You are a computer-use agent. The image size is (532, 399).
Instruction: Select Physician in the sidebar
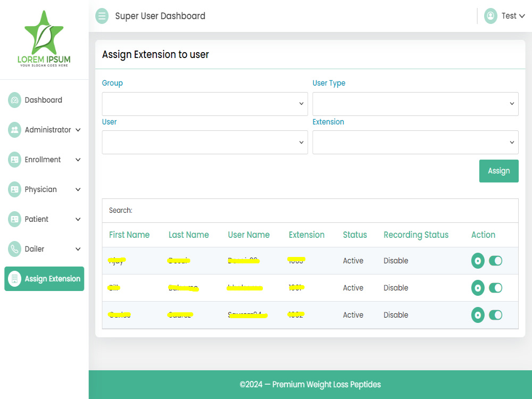click(x=41, y=189)
